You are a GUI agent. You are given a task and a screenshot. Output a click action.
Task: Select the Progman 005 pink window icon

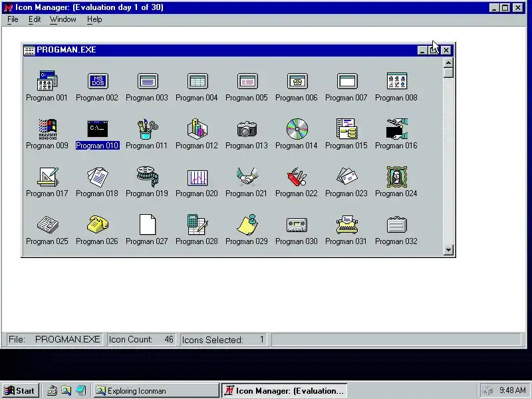pos(247,81)
